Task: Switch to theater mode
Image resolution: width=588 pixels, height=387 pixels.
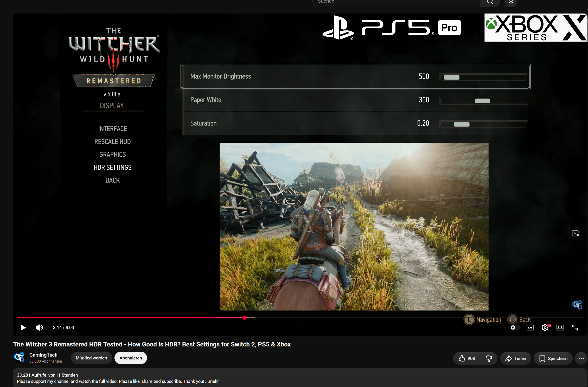Action: click(560, 327)
